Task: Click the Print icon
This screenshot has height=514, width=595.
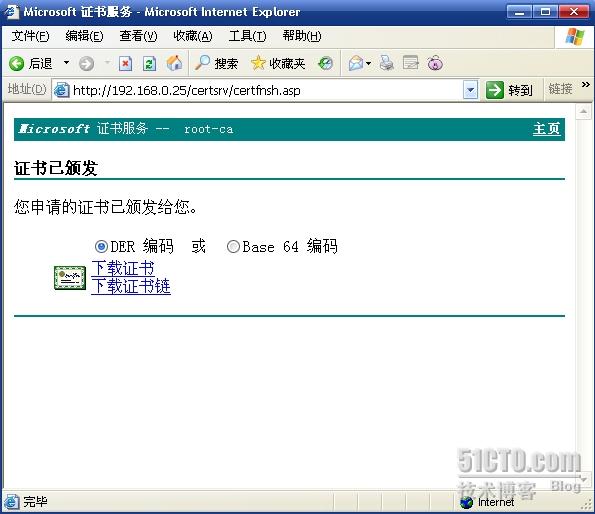Action: (387, 63)
